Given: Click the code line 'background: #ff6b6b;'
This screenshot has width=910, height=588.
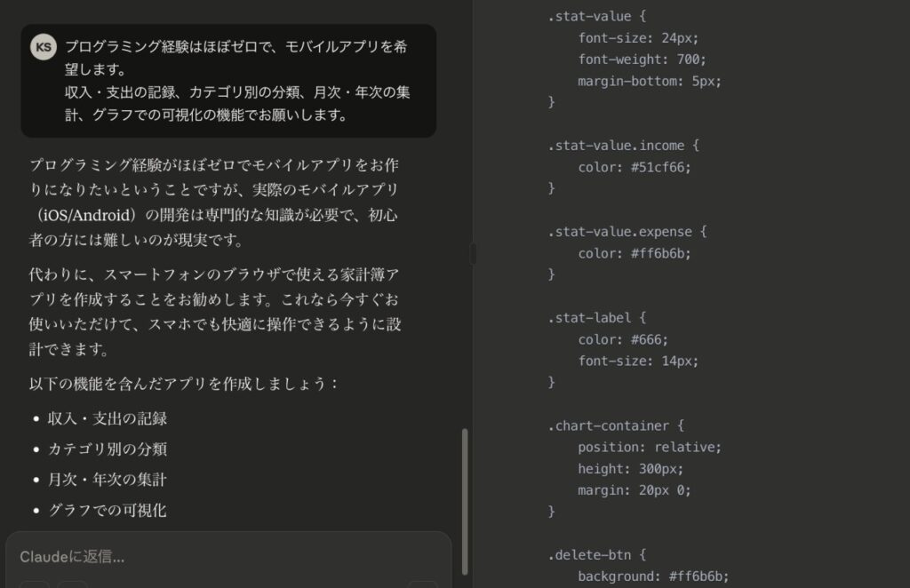Looking at the screenshot, I should (653, 576).
